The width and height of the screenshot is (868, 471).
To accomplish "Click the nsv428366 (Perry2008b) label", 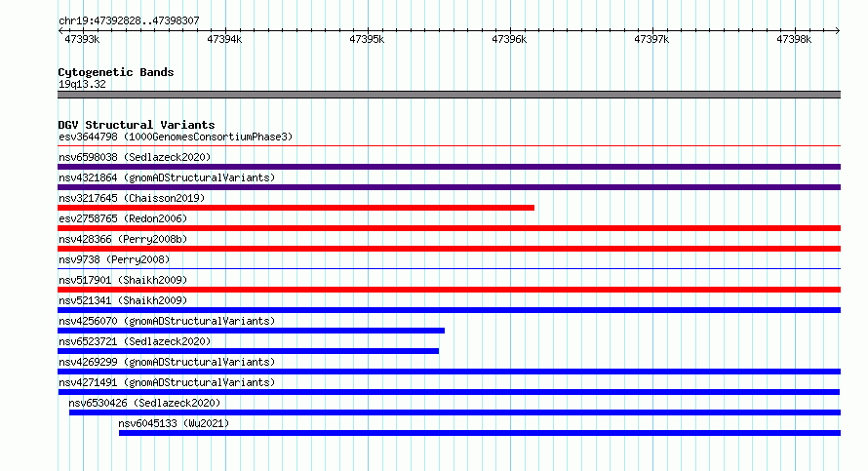I will click(x=123, y=239).
